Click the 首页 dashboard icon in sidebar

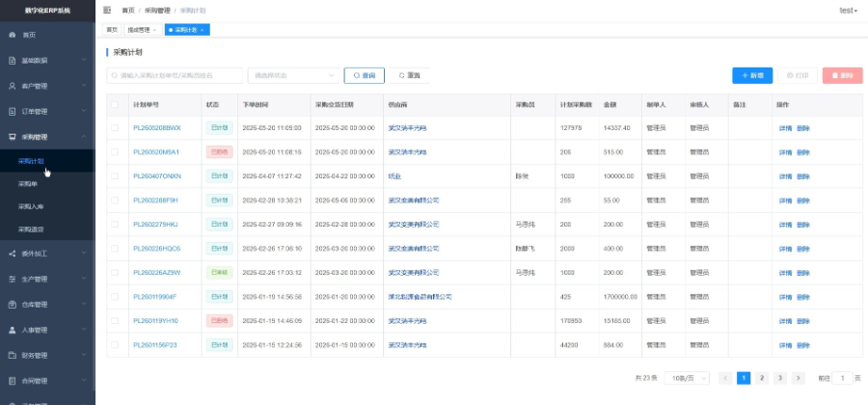pyautogui.click(x=13, y=35)
